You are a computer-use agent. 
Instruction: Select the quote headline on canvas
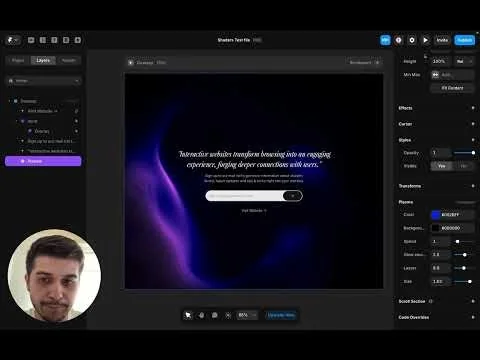pyautogui.click(x=254, y=159)
